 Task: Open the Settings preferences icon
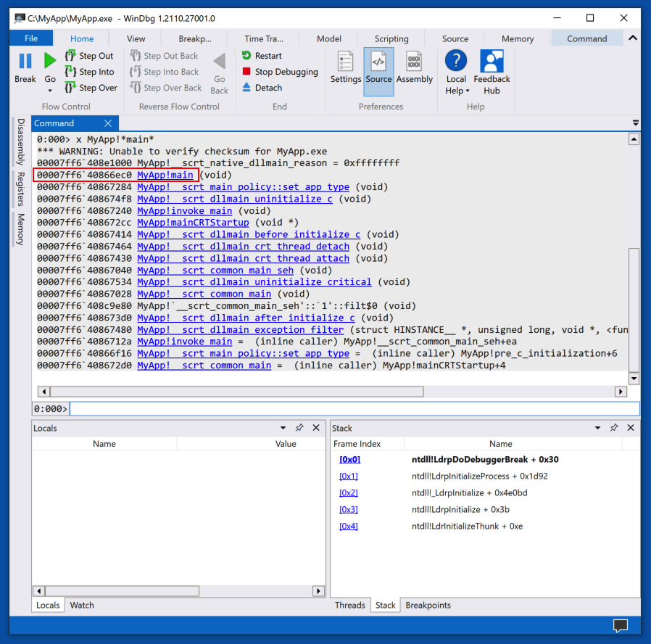345,61
